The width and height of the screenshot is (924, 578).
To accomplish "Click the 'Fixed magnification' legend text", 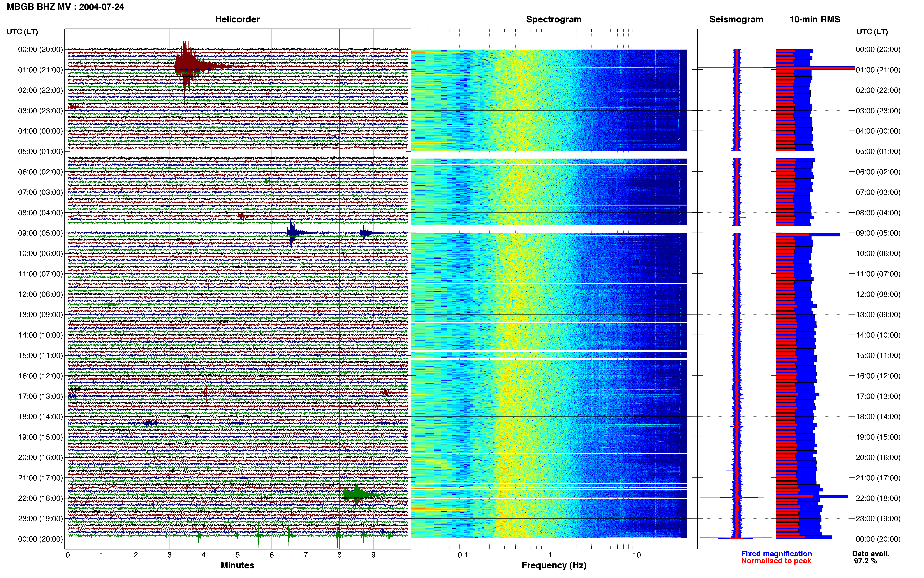I will click(x=776, y=554).
